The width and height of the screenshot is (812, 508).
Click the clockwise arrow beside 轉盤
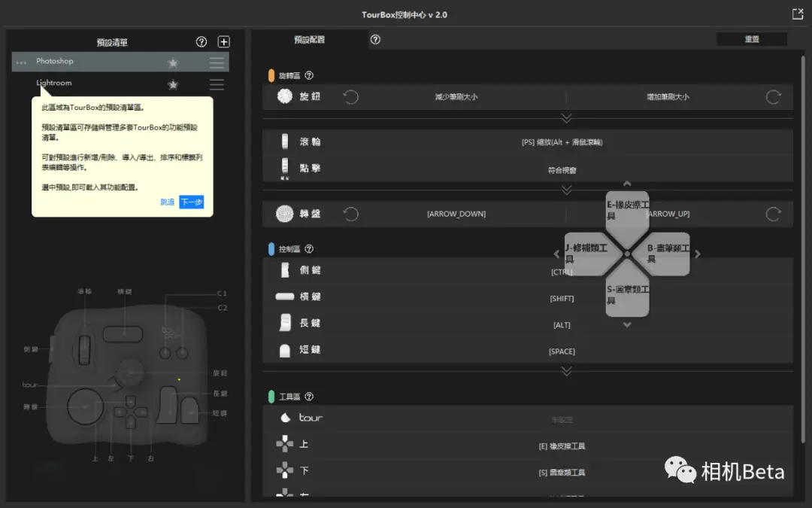pyautogui.click(x=773, y=214)
